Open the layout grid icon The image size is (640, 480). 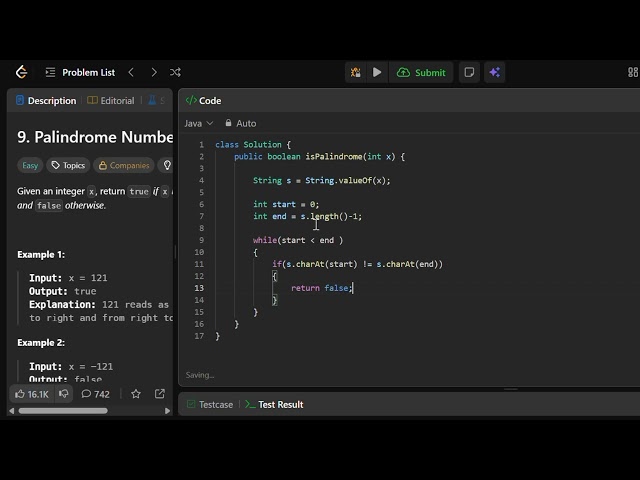(633, 72)
